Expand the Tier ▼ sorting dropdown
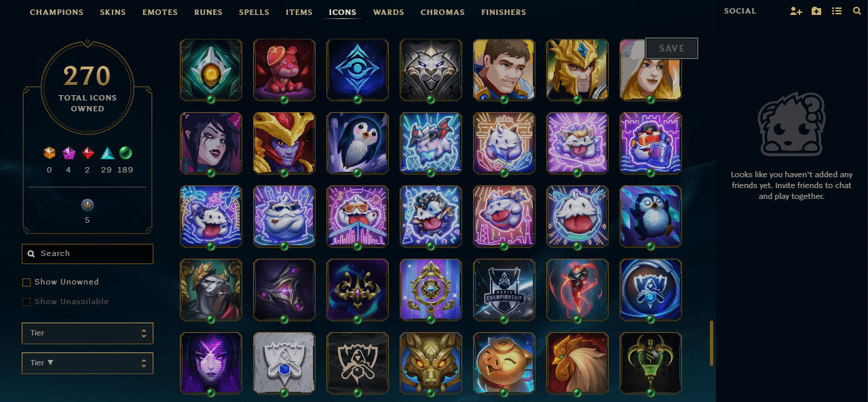This screenshot has width=868, height=402. click(x=88, y=363)
